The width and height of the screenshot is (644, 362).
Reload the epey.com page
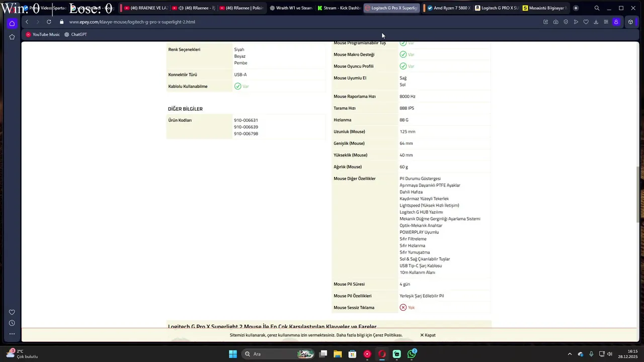point(49,22)
